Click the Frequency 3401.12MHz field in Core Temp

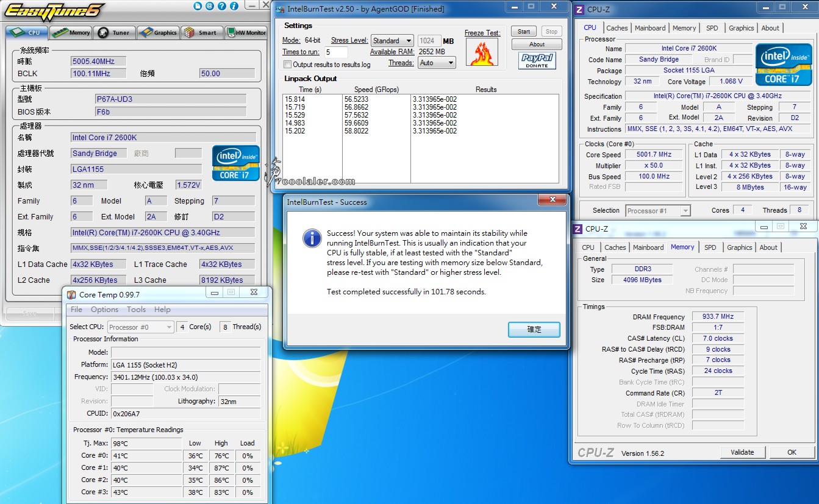click(x=185, y=377)
